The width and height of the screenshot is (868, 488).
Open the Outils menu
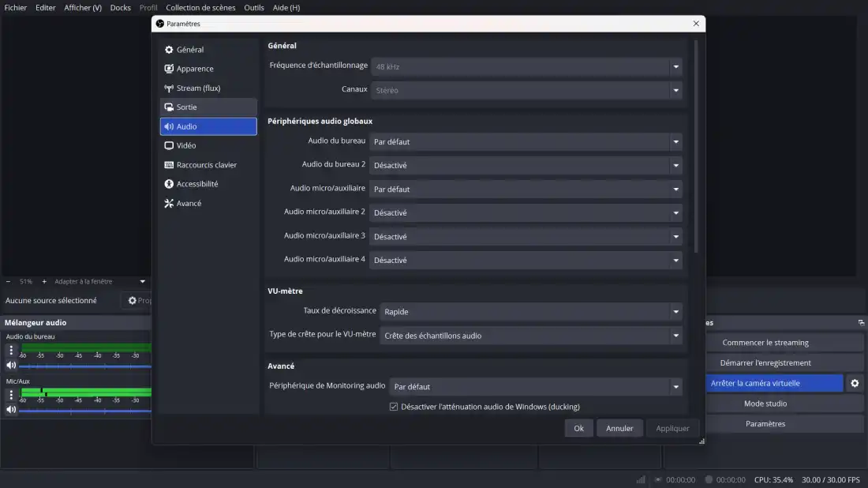pyautogui.click(x=254, y=8)
